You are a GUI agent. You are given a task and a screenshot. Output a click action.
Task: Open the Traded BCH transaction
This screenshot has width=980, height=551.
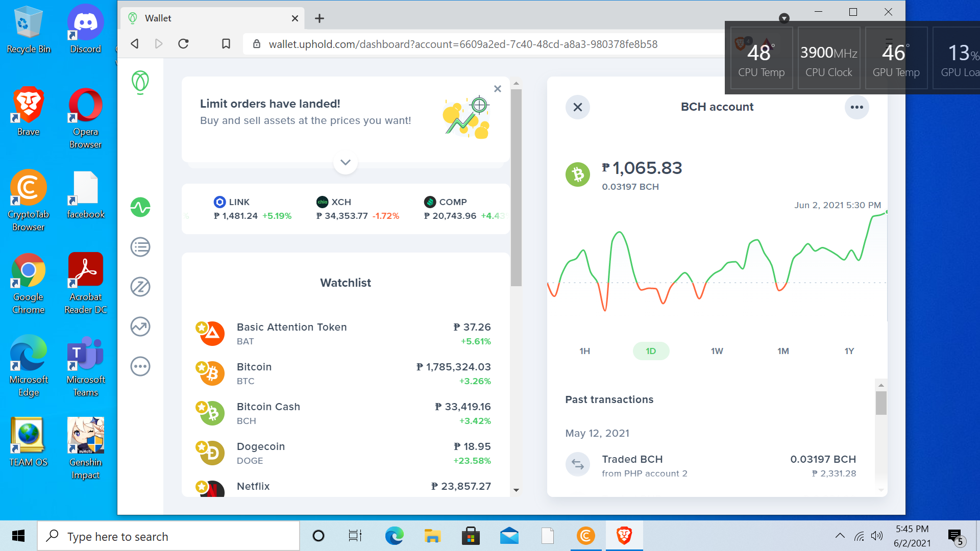(711, 466)
